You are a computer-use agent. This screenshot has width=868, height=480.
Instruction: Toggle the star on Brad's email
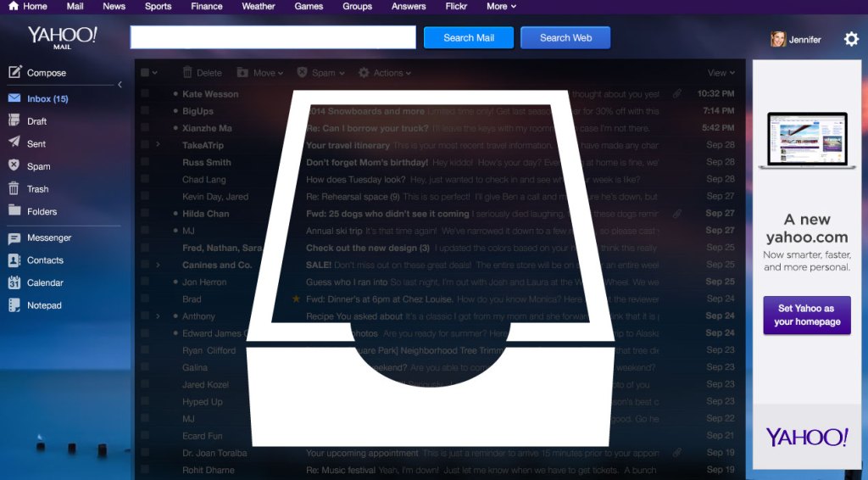(x=296, y=299)
